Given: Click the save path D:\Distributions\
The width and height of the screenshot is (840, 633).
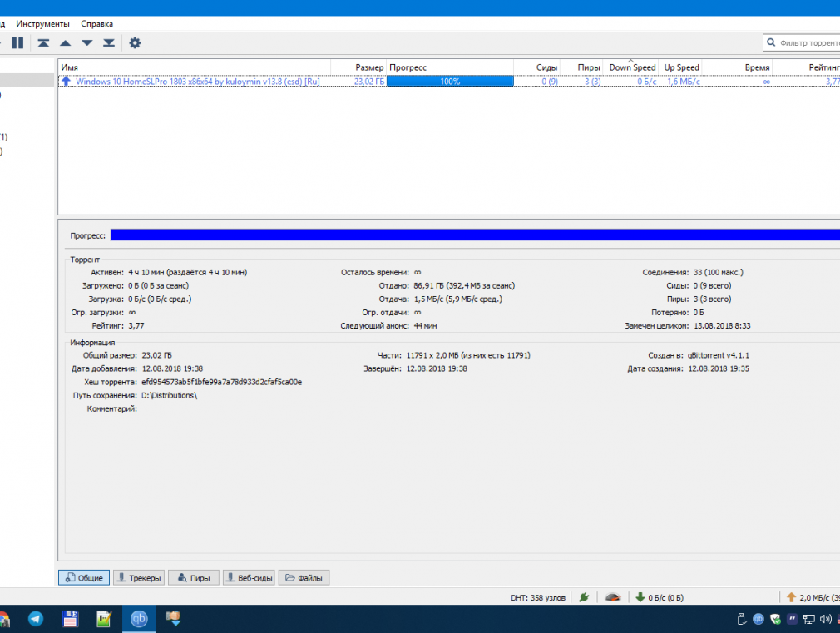Looking at the screenshot, I should point(170,395).
